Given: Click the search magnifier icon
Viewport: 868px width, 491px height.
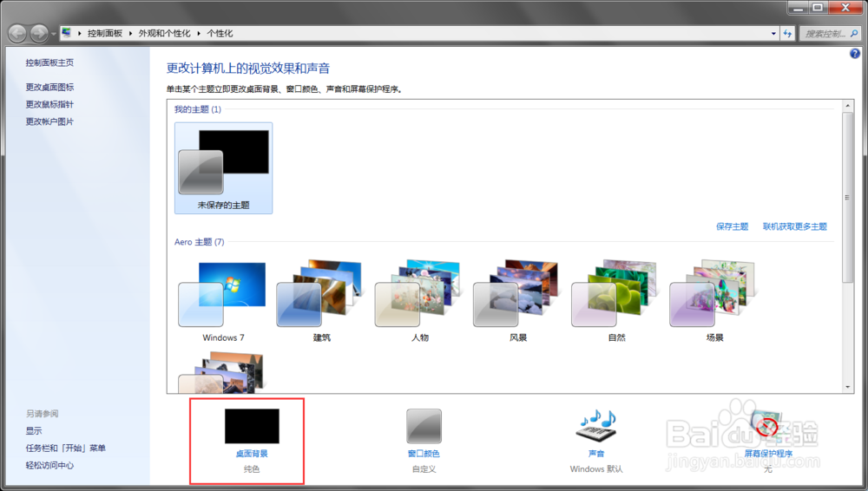Looking at the screenshot, I should (854, 34).
